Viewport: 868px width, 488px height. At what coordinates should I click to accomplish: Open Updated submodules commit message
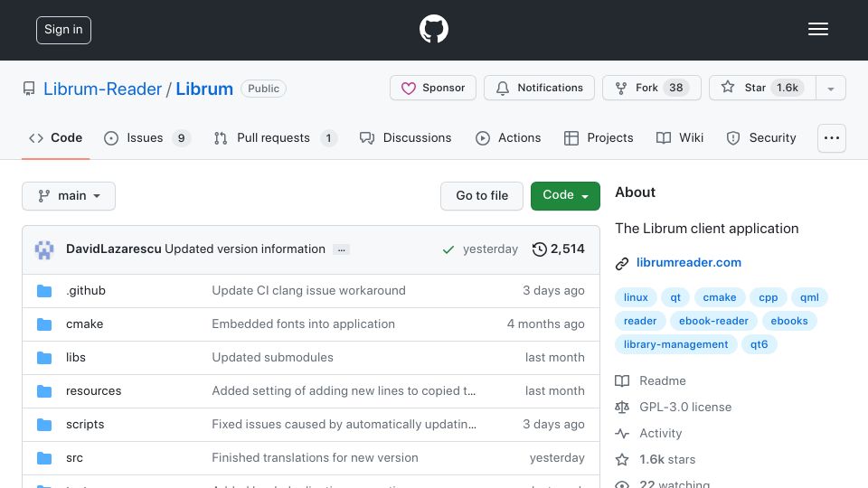[272, 358]
